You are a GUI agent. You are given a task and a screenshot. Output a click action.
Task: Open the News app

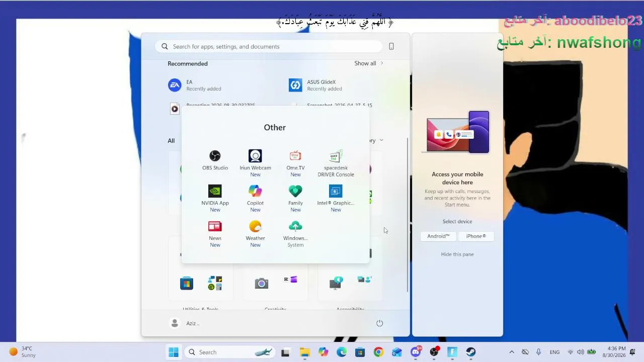[x=215, y=233]
